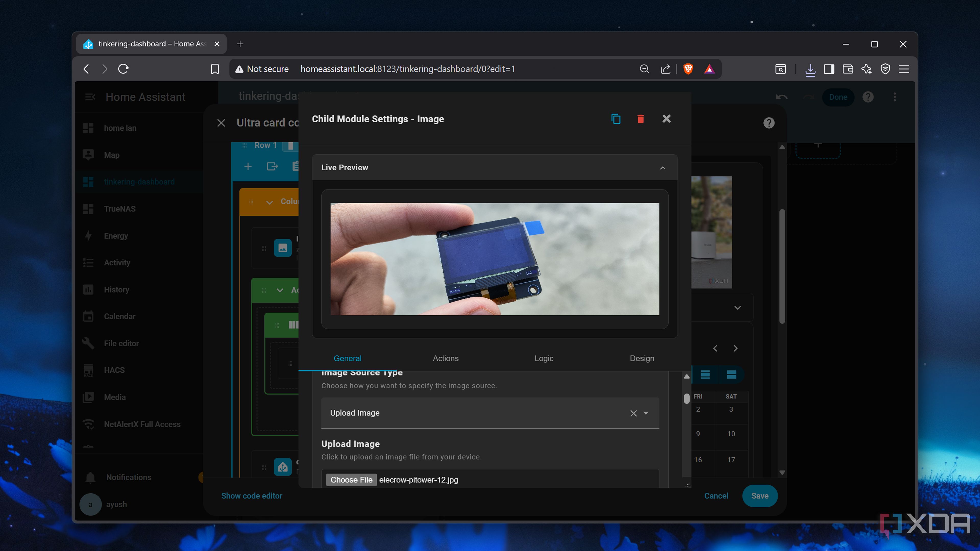Open help for Ultra card configuration

tap(769, 123)
